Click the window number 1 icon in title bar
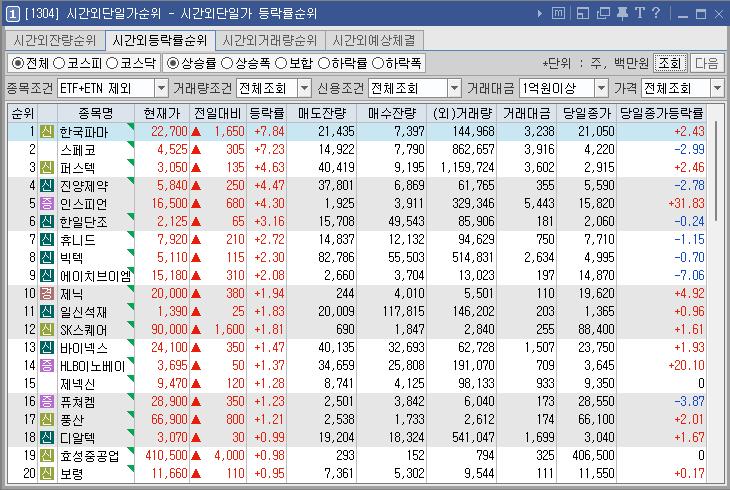The width and height of the screenshot is (730, 490). 13,14
